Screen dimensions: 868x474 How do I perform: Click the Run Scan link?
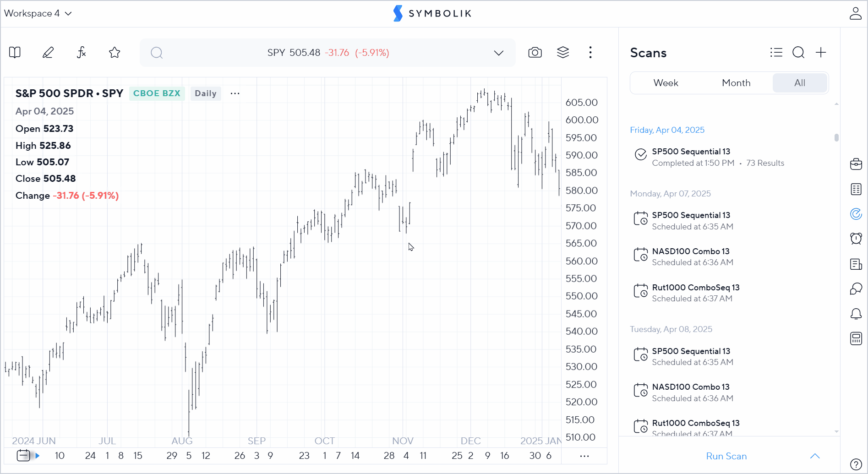pos(726,456)
